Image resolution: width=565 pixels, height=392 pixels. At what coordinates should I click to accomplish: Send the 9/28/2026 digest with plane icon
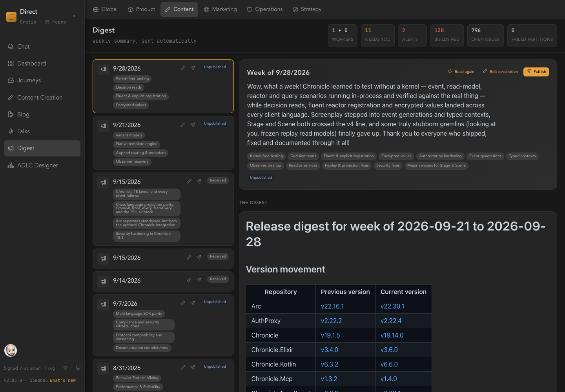193,68
